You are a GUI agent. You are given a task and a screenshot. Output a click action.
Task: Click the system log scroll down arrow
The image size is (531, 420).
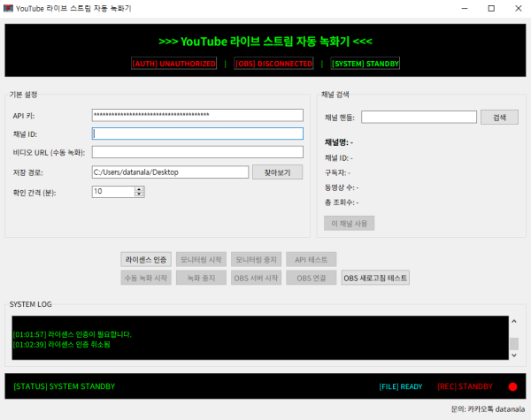click(x=514, y=355)
